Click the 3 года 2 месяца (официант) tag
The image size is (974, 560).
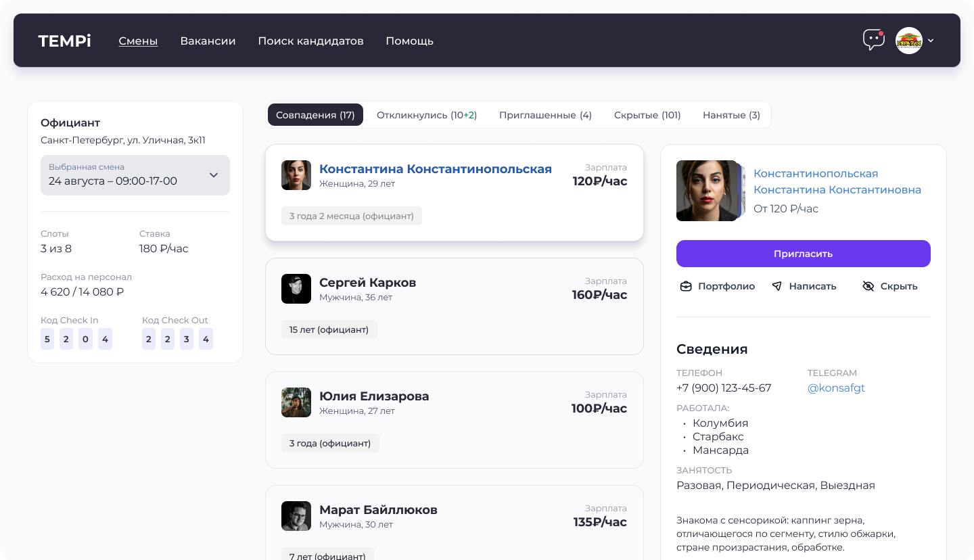click(352, 216)
